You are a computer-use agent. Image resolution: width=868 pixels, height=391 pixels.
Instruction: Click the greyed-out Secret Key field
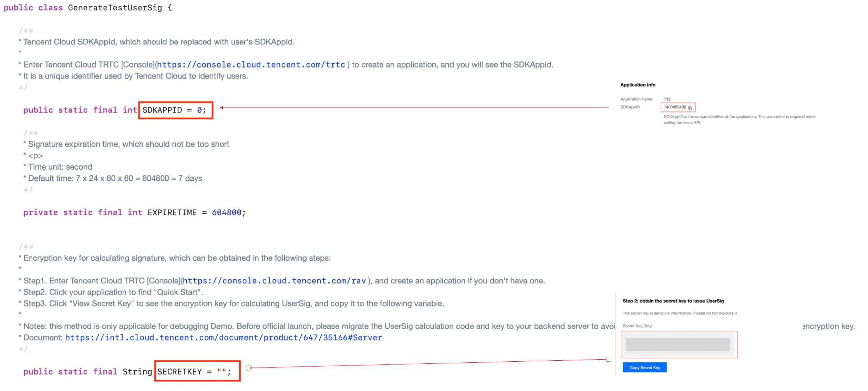tap(678, 344)
